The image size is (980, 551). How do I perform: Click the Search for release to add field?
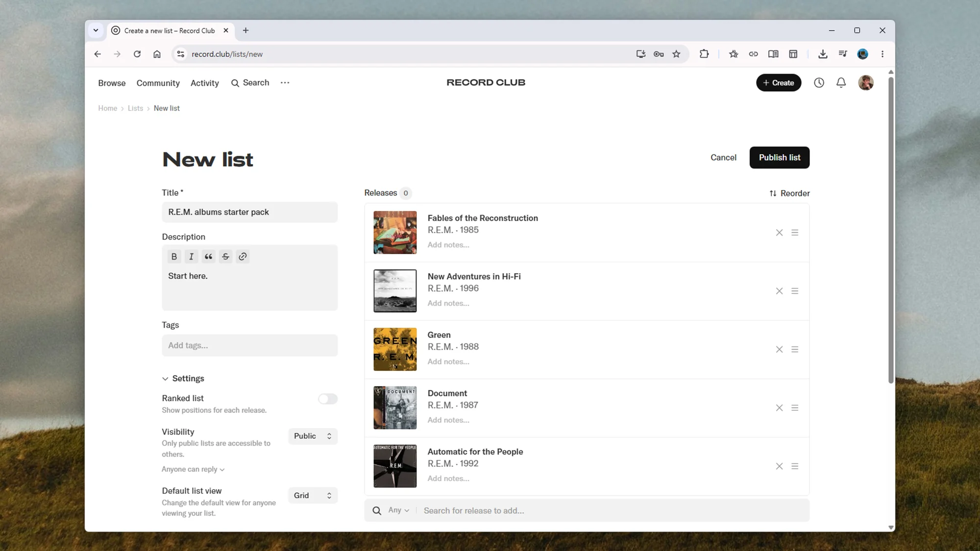tap(612, 511)
